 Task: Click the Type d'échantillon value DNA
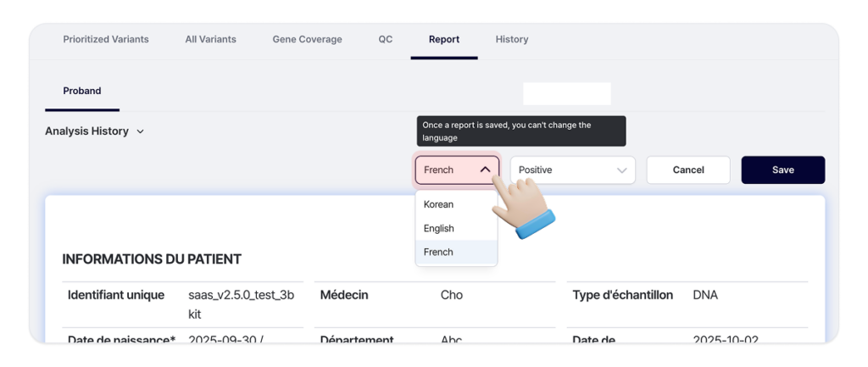click(x=704, y=295)
